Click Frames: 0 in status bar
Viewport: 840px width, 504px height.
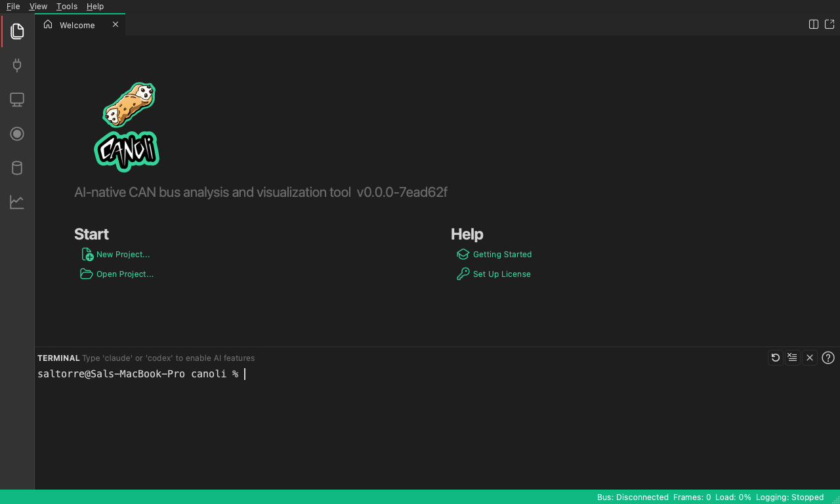(x=692, y=497)
